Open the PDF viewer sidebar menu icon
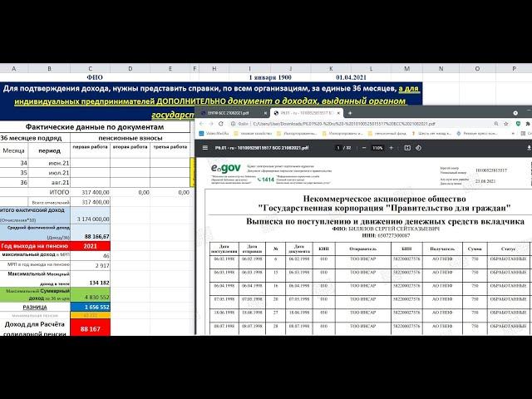Viewport: 532px width, 399px height. point(205,148)
